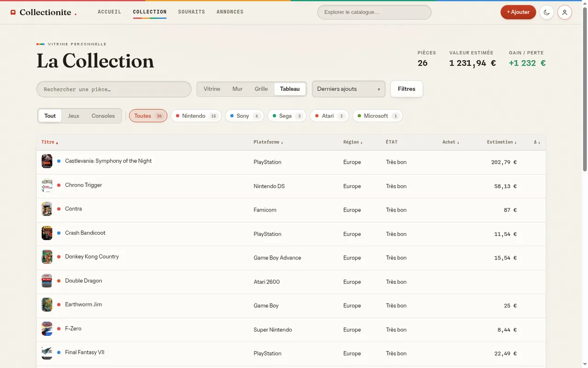
Task: Toggle dark mode moon icon
Action: coord(547,12)
